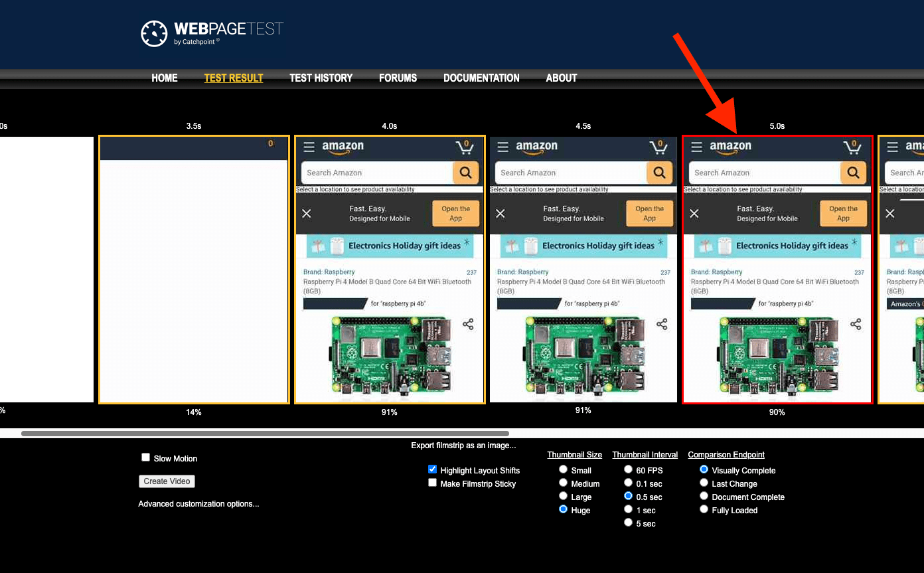
Task: Click share icon in 4.0s frame
Action: 468,324
